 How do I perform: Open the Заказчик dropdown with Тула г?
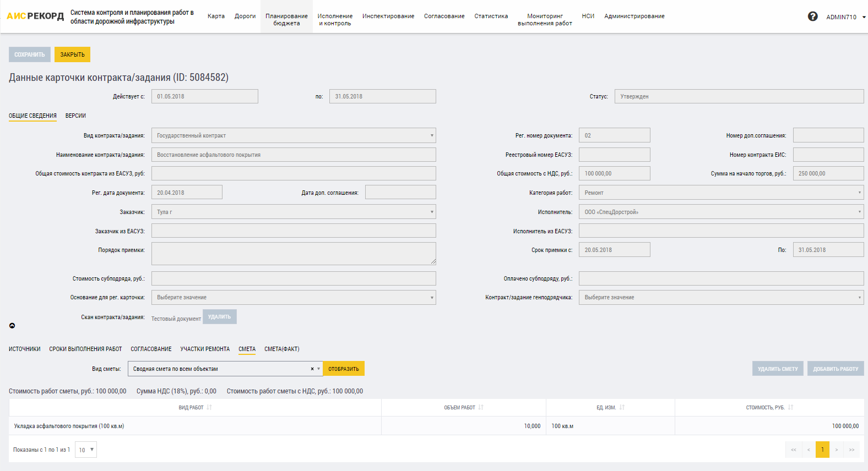pyautogui.click(x=294, y=212)
